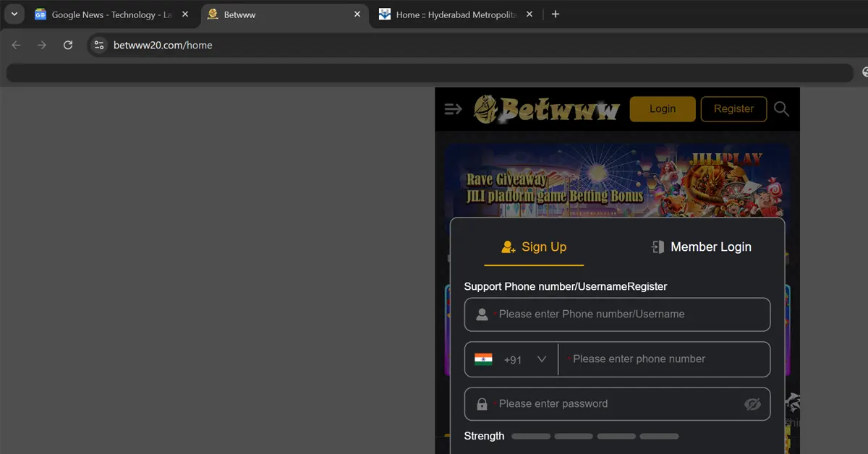Screen dimensions: 868x454
Task: Click the user icon in username field
Action: [x=482, y=314]
